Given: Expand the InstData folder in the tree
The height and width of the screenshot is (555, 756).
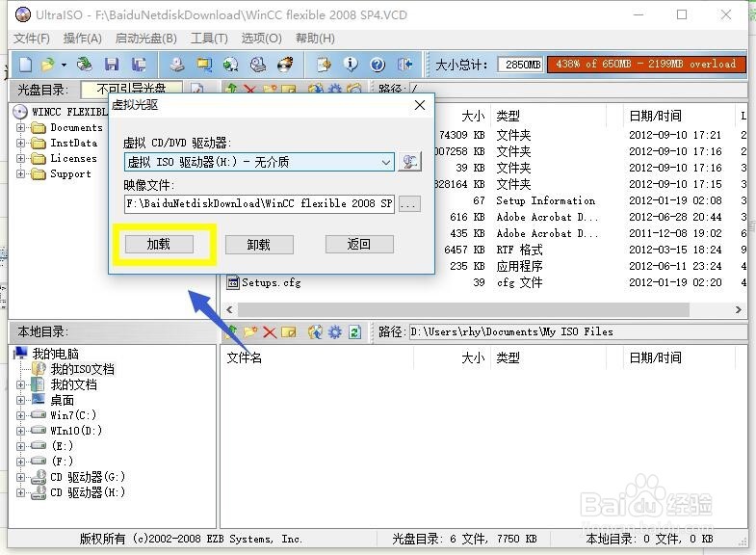Looking at the screenshot, I should click(21, 144).
